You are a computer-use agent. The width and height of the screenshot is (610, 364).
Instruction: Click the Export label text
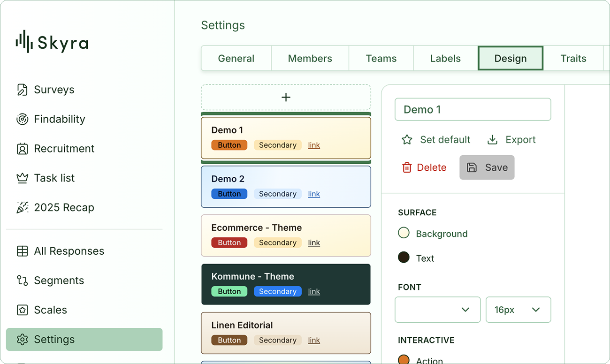[520, 140]
